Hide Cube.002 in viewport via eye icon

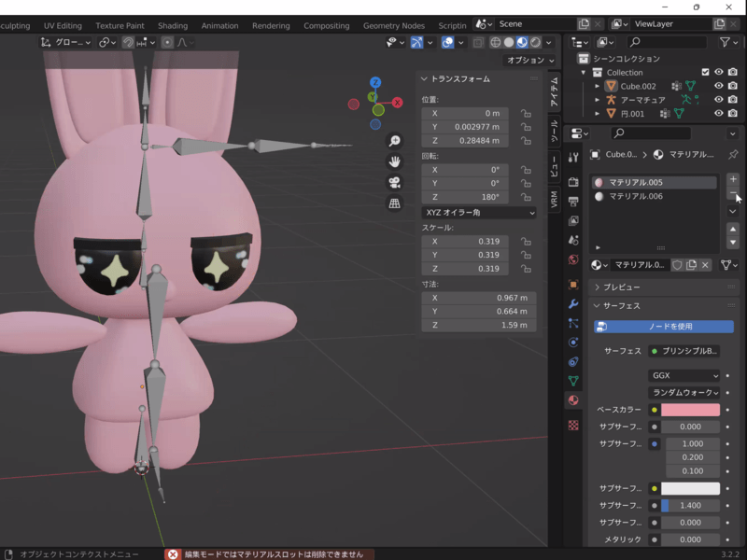coord(719,86)
